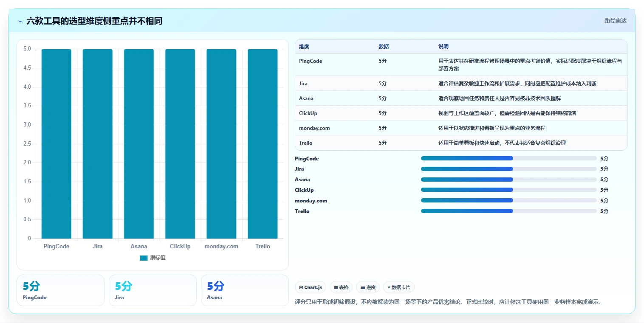
Task: Click the monday.com progress bar
Action: click(x=509, y=200)
